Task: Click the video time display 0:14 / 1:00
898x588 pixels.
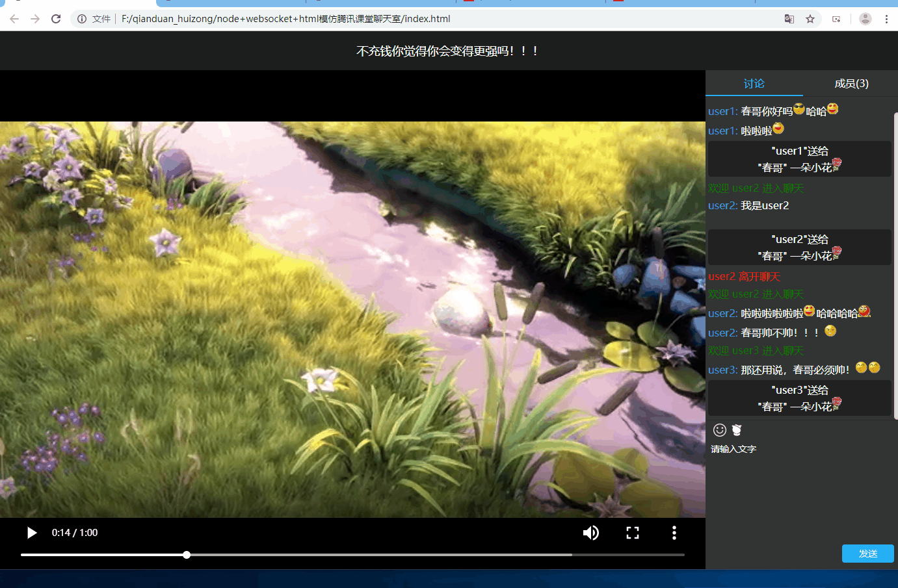Action: [x=75, y=533]
